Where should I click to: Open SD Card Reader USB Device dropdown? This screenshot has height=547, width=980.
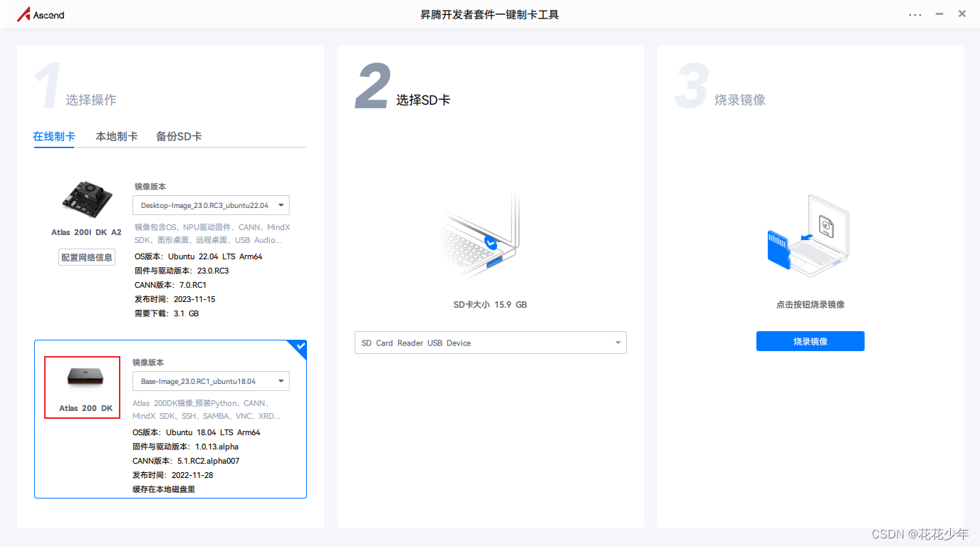pos(491,343)
